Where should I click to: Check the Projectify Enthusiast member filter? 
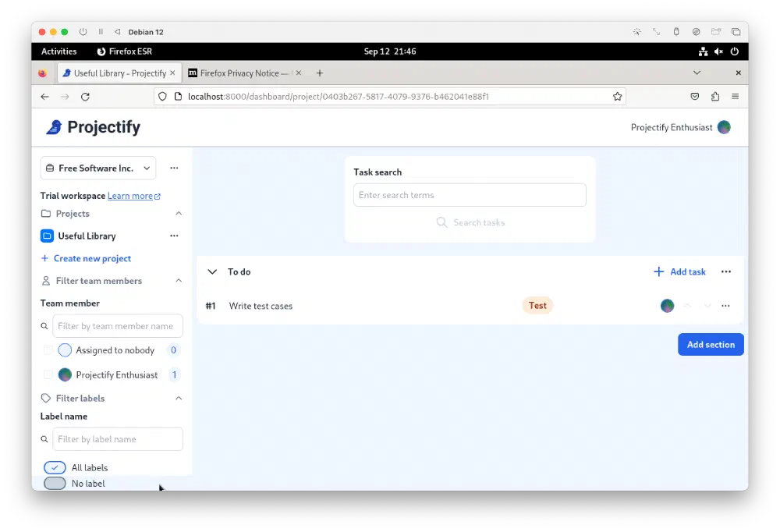48,374
